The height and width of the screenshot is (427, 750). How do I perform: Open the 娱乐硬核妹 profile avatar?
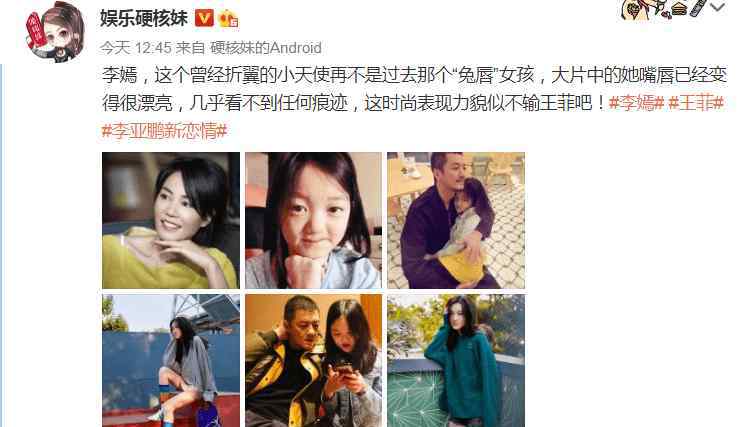coord(55,32)
